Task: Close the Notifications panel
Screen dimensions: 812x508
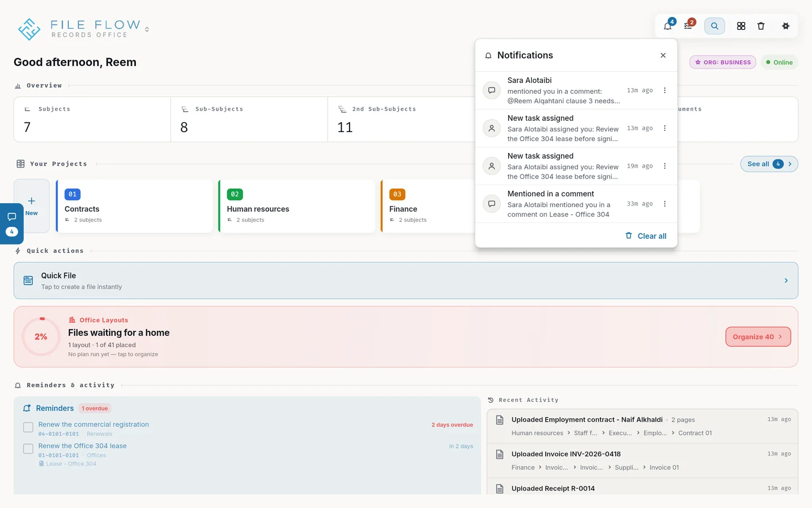Action: click(663, 55)
